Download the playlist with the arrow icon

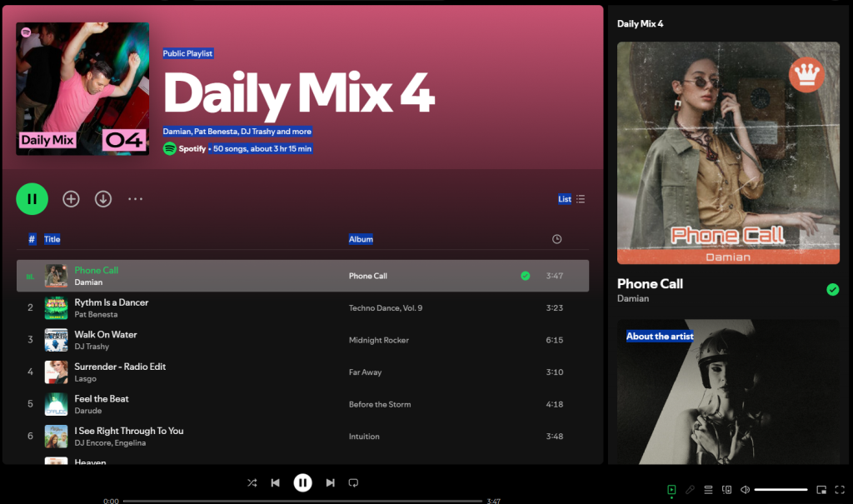pyautogui.click(x=103, y=199)
